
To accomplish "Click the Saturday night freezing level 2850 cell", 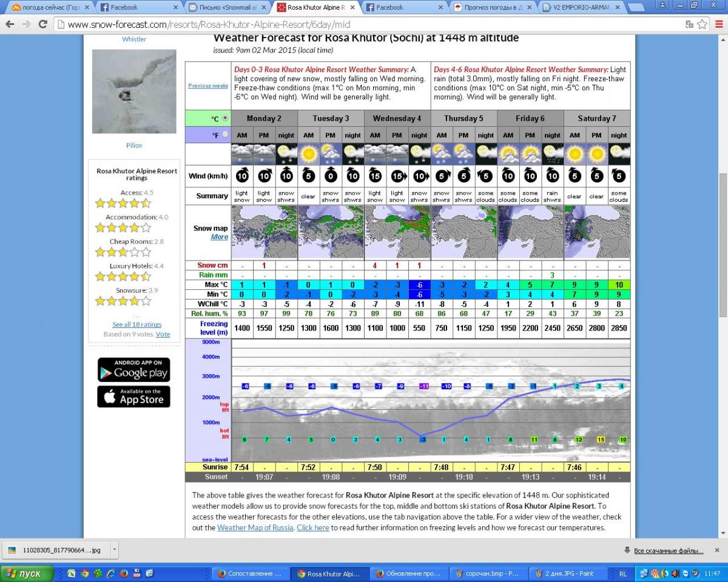I will point(619,328).
